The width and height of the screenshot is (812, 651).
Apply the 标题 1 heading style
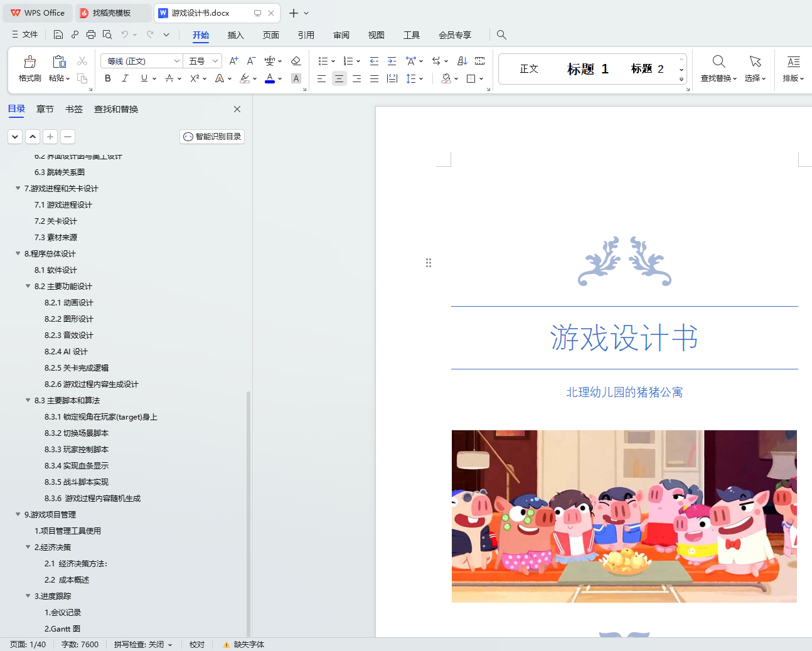(x=587, y=69)
